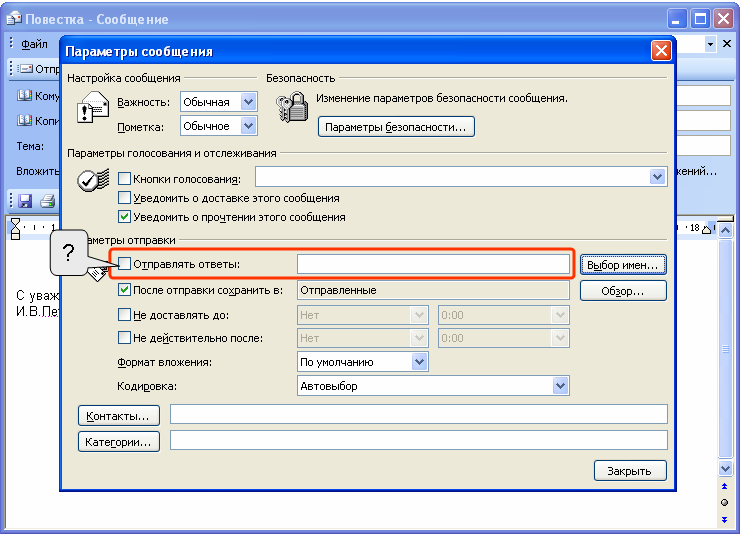The width and height of the screenshot is (742, 534).
Task: Open the Формат вложения dropdown
Action: 419,362
